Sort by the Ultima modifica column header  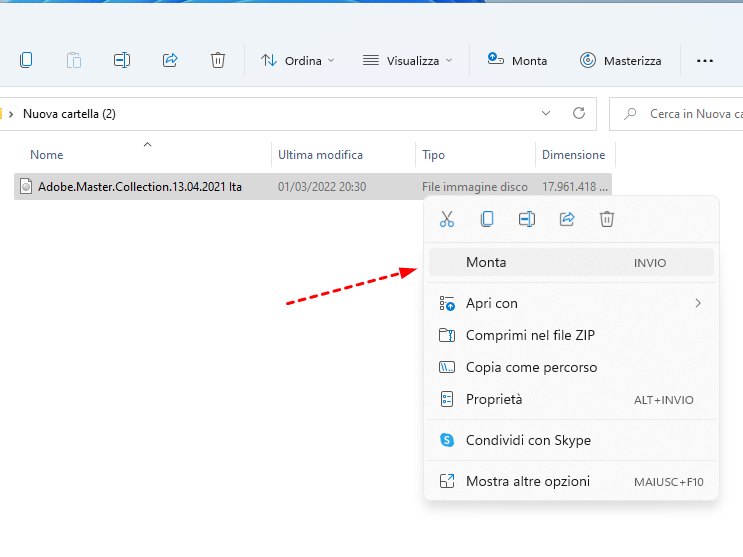pyautogui.click(x=320, y=155)
